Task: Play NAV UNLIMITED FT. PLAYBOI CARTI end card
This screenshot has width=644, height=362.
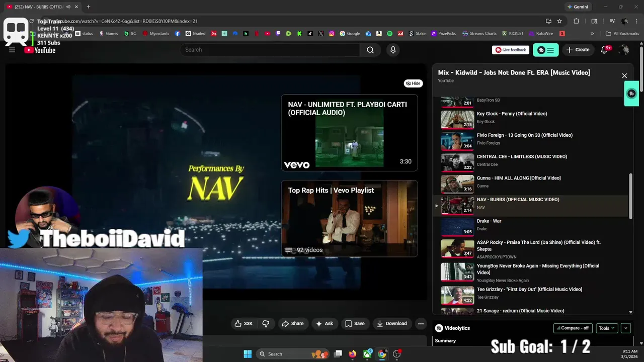Action: click(x=349, y=133)
